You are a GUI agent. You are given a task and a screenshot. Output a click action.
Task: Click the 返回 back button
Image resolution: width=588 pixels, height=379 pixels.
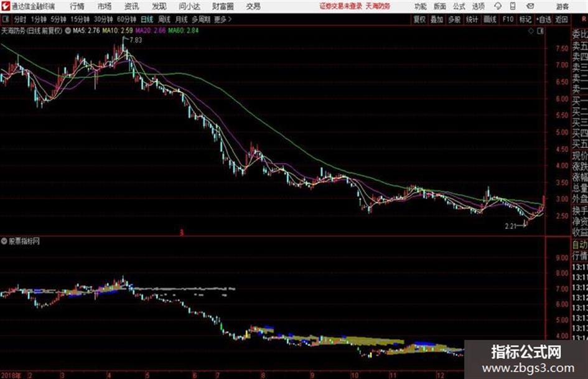561,19
